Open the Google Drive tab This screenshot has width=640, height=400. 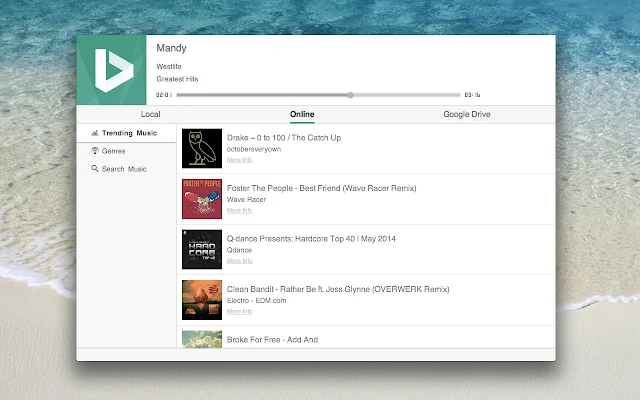467,114
